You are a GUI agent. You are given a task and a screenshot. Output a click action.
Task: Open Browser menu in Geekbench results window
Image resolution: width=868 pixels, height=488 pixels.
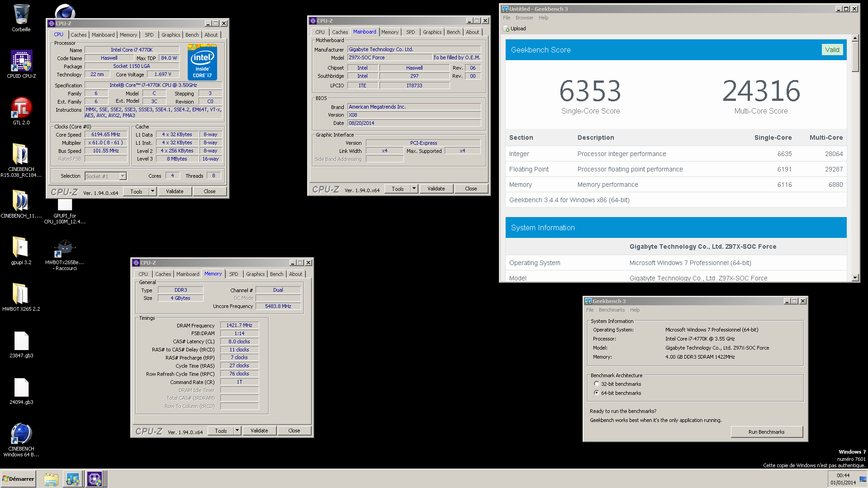click(x=524, y=18)
